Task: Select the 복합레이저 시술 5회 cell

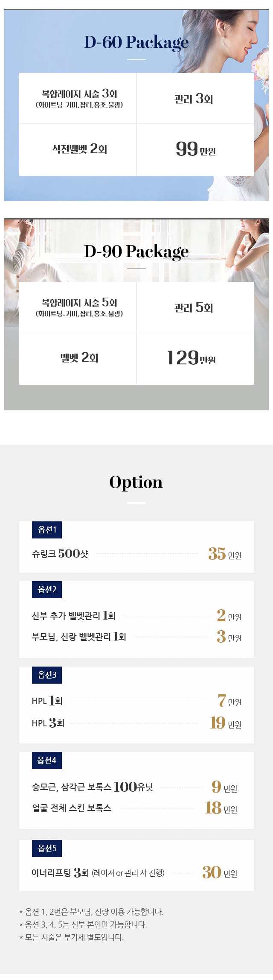Action: pos(78,307)
